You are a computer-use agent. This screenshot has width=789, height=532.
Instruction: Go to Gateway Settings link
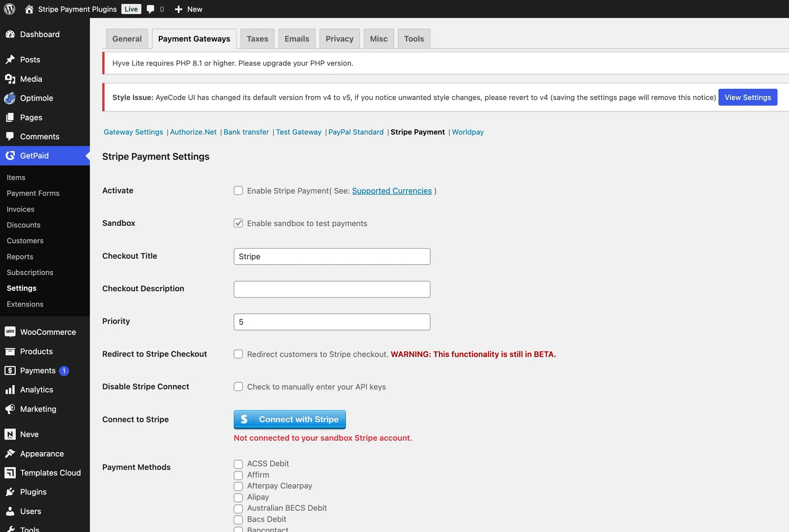click(133, 132)
